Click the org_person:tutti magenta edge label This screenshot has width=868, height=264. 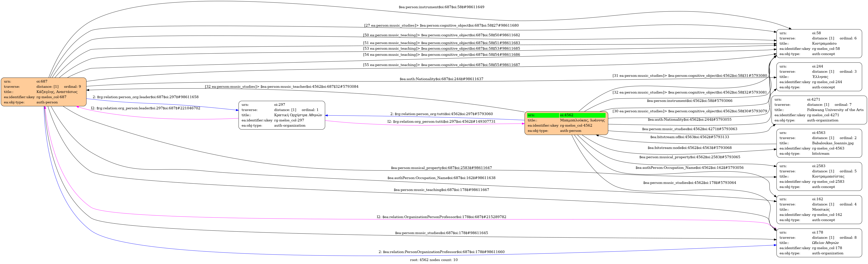pos(441,122)
